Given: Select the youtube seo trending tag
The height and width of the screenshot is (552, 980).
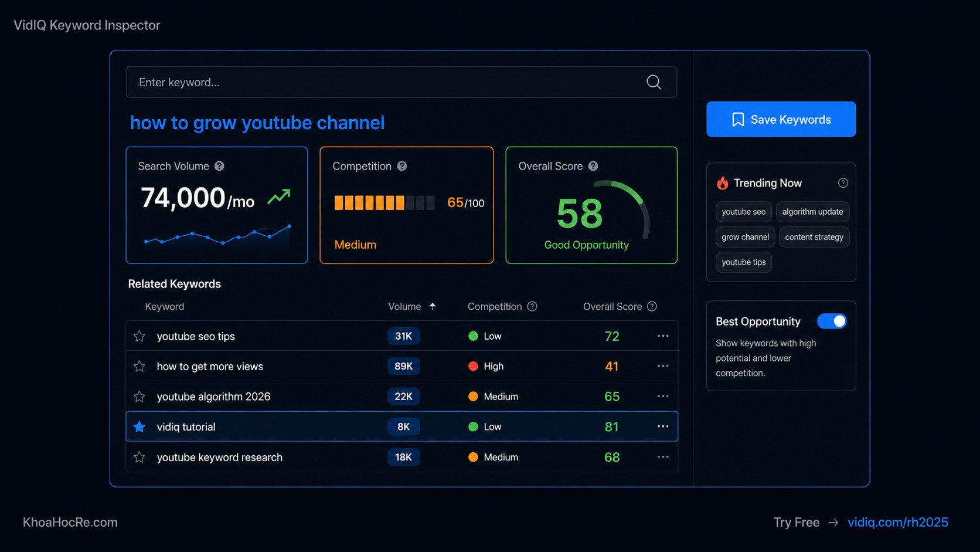Looking at the screenshot, I should click(744, 212).
